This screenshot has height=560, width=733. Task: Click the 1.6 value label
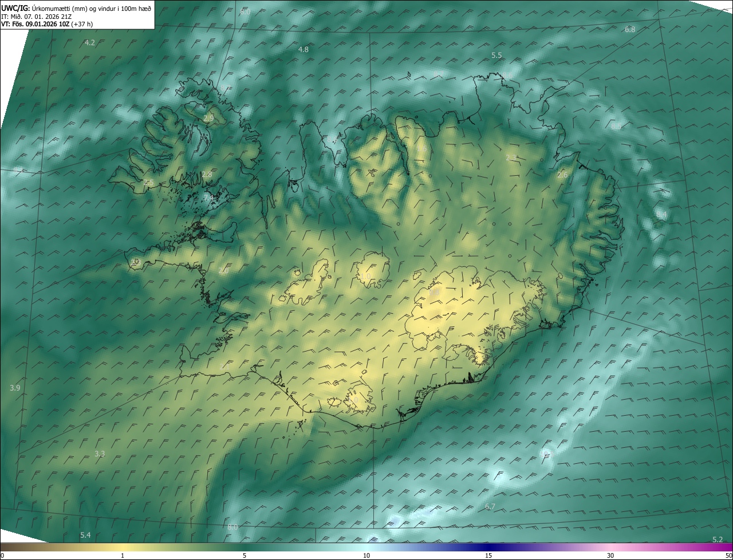click(421, 149)
